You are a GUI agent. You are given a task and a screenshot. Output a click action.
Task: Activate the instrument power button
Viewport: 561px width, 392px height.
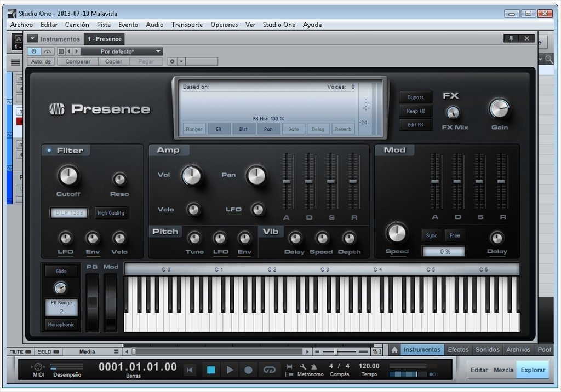33,51
